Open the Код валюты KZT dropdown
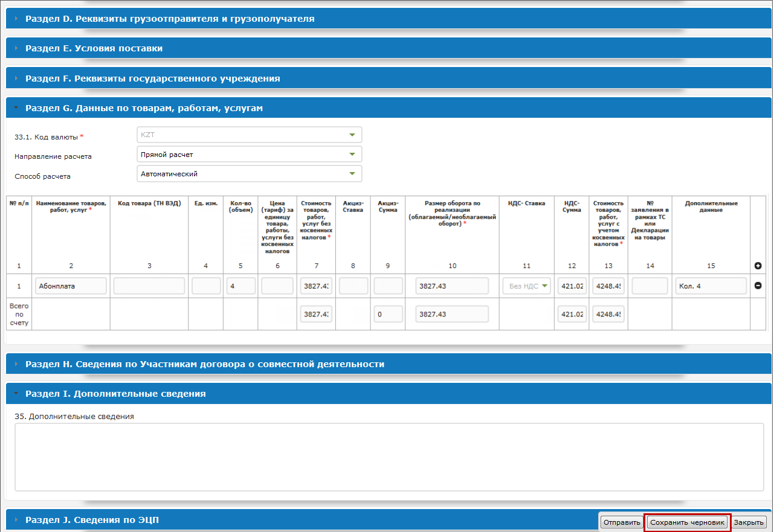The width and height of the screenshot is (774, 532). pos(250,135)
